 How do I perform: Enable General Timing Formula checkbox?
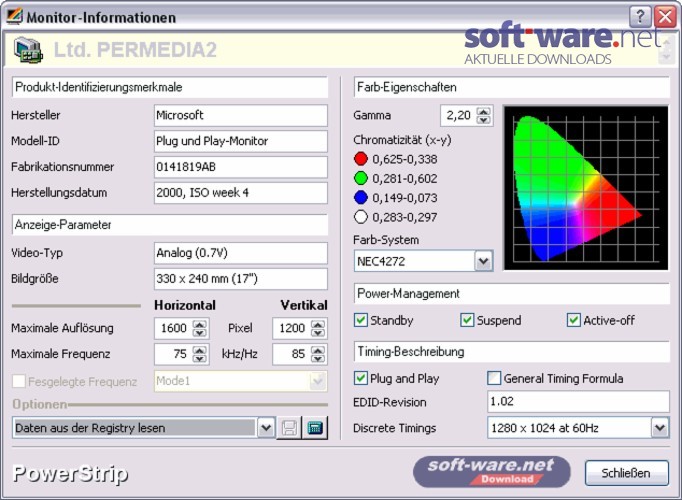(494, 378)
